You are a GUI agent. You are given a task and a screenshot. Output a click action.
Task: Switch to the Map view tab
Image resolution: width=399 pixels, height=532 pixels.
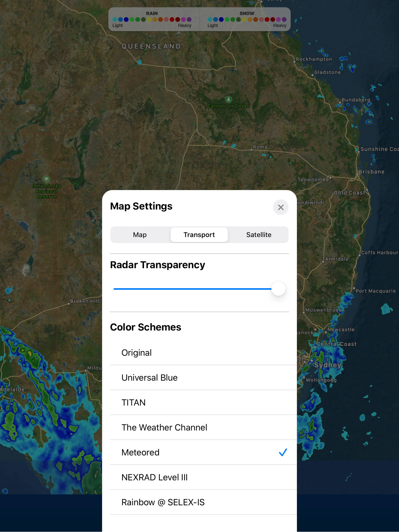click(x=140, y=234)
